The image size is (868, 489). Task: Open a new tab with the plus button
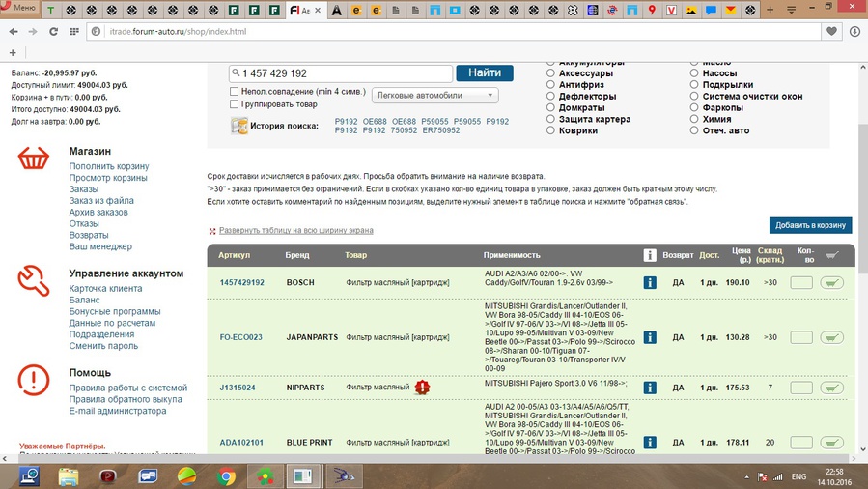(770, 10)
